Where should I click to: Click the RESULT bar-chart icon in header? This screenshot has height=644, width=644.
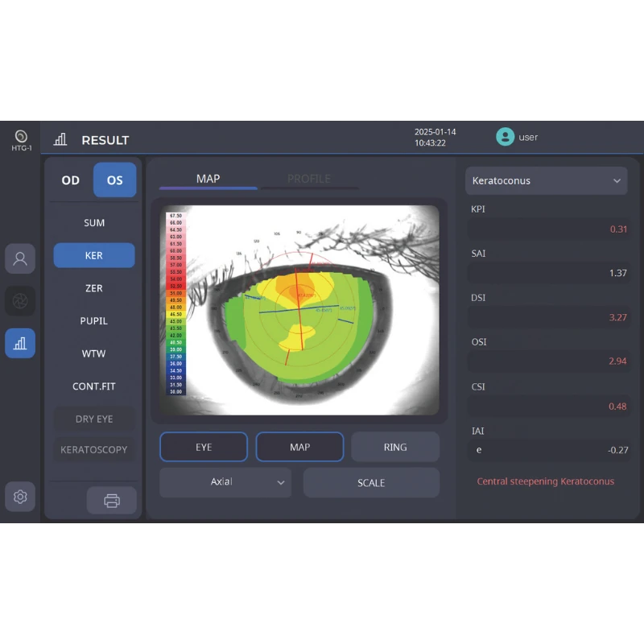60,139
